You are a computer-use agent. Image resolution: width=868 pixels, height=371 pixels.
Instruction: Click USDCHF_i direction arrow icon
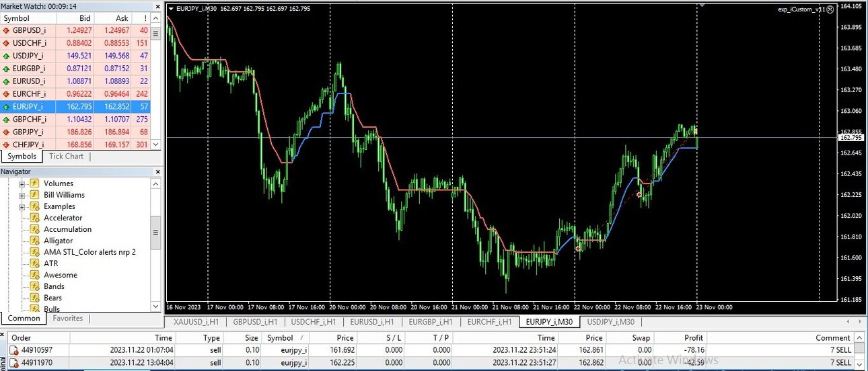click(x=6, y=43)
